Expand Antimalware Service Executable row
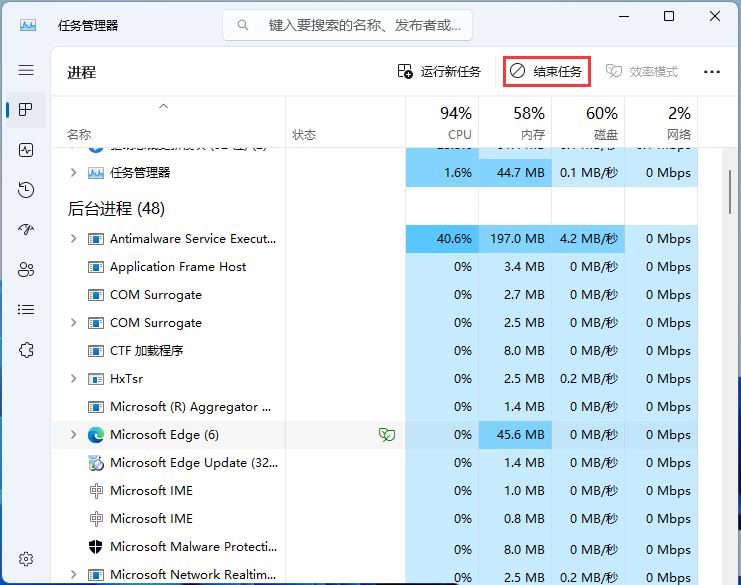 73,239
